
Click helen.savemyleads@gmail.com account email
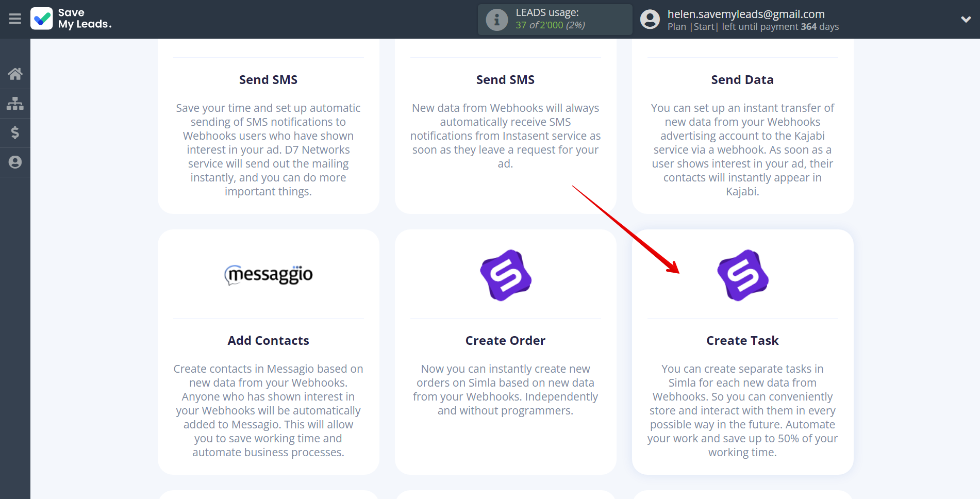click(746, 14)
